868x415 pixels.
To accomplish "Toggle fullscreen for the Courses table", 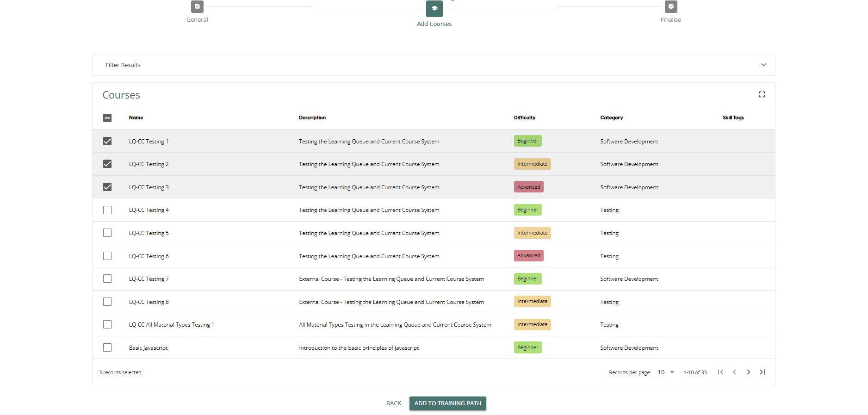I will [x=761, y=94].
